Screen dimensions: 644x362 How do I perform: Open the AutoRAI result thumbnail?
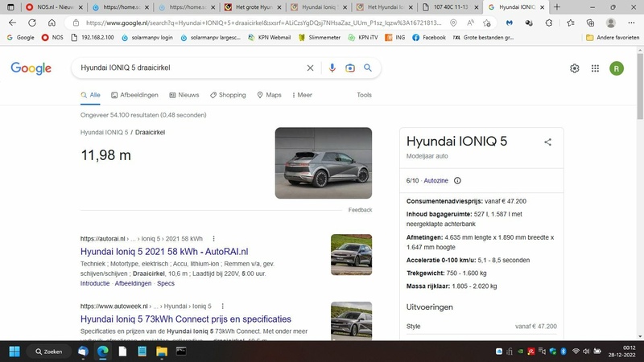click(352, 254)
